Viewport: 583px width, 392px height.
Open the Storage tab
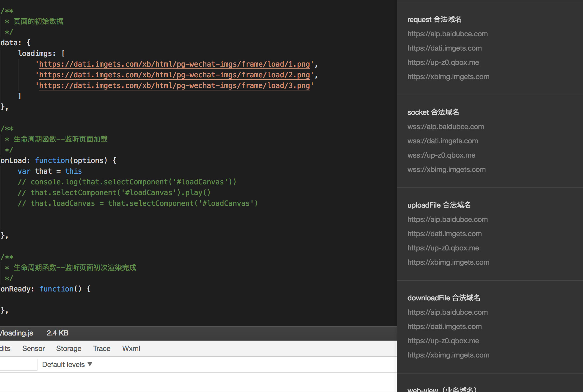pos(69,349)
